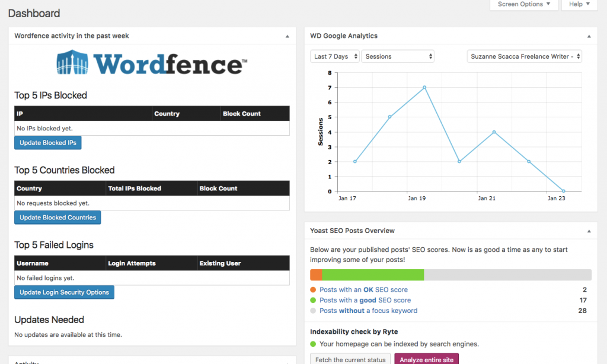Click the Update Blocked IPs button
Image resolution: width=607 pixels, height=364 pixels.
[48, 143]
